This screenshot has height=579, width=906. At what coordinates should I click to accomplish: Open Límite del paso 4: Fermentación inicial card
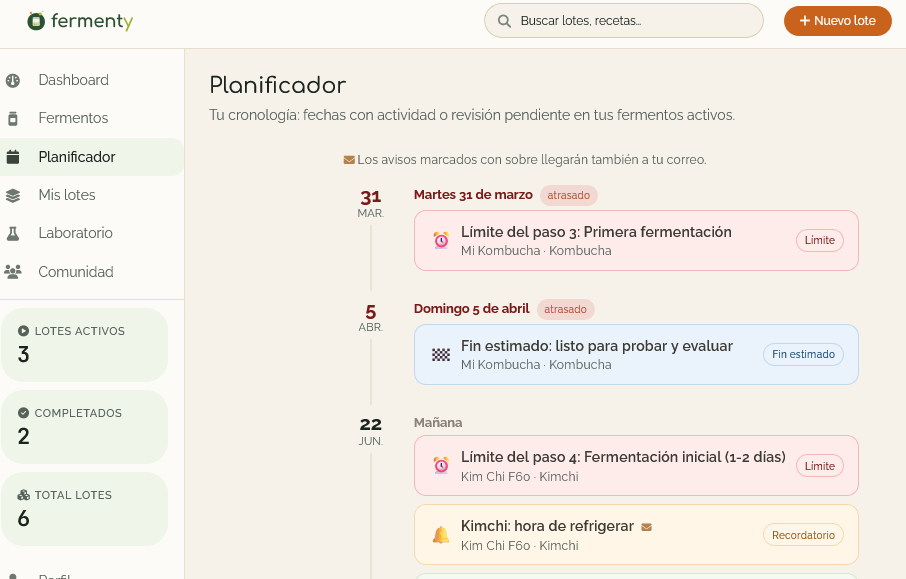[636, 465]
